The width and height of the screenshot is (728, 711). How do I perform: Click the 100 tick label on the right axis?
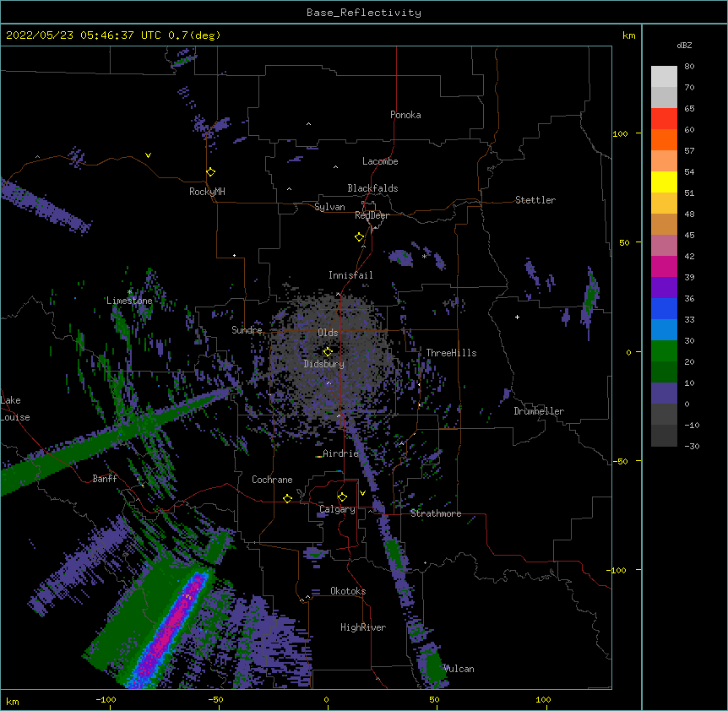pyautogui.click(x=620, y=133)
